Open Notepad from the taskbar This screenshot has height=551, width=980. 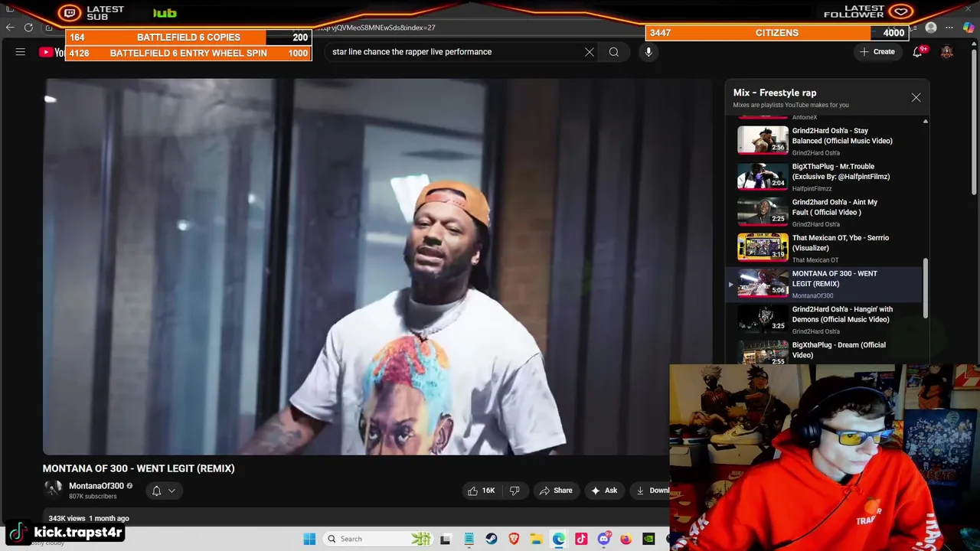tap(469, 539)
